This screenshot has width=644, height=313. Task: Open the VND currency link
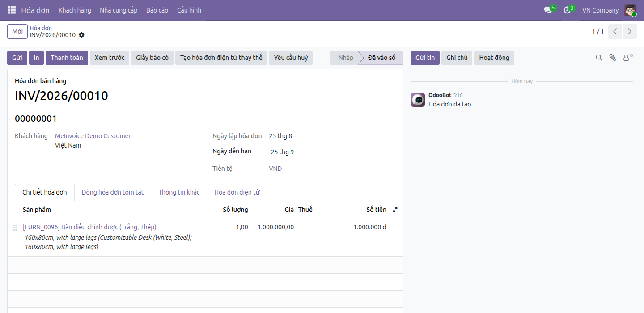pos(275,169)
